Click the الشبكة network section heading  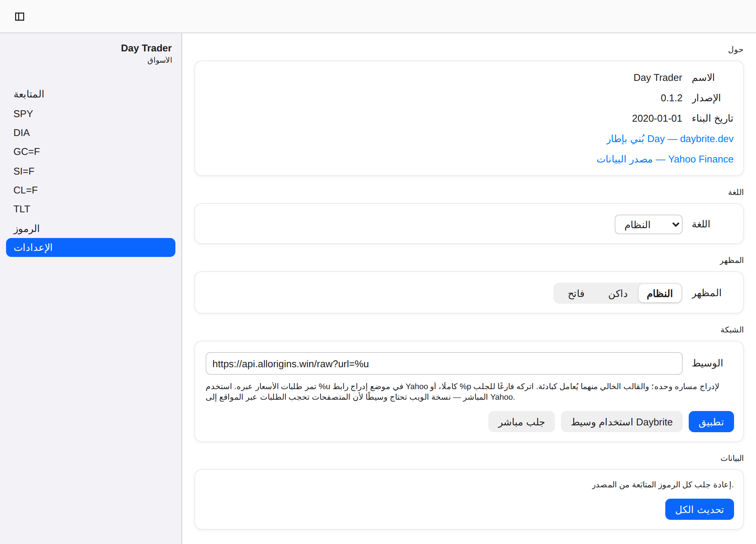pos(732,330)
